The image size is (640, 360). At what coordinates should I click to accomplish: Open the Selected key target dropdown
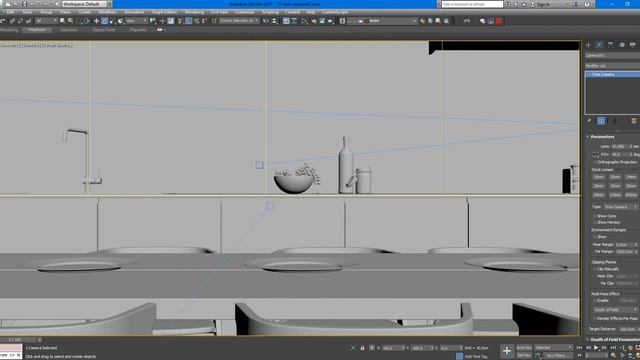click(x=553, y=347)
